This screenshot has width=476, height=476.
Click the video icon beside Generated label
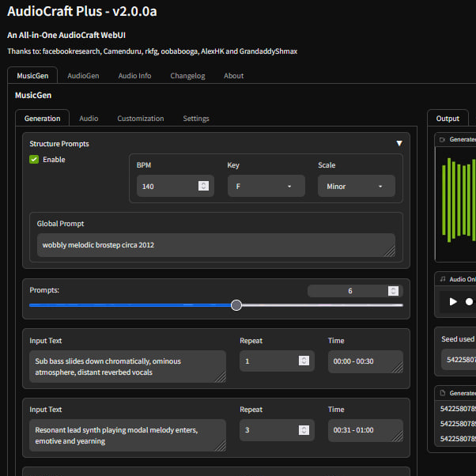click(x=442, y=140)
